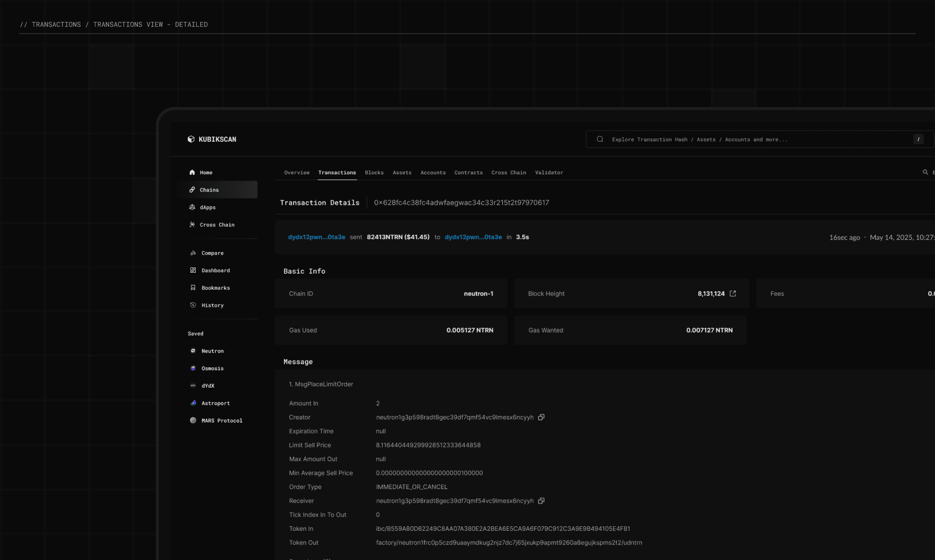Click the dApps icon in sidebar

pyautogui.click(x=192, y=207)
